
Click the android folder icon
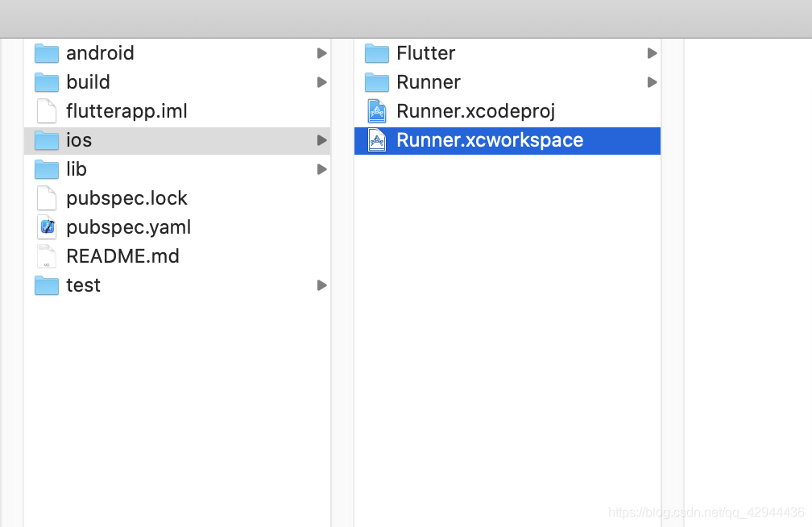pos(47,53)
